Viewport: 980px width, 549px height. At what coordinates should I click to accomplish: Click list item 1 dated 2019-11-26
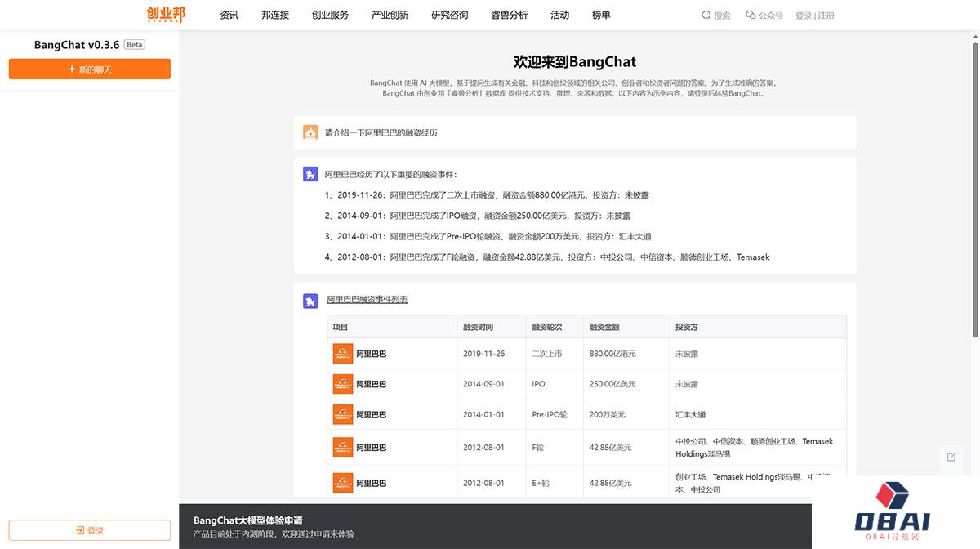(x=487, y=195)
